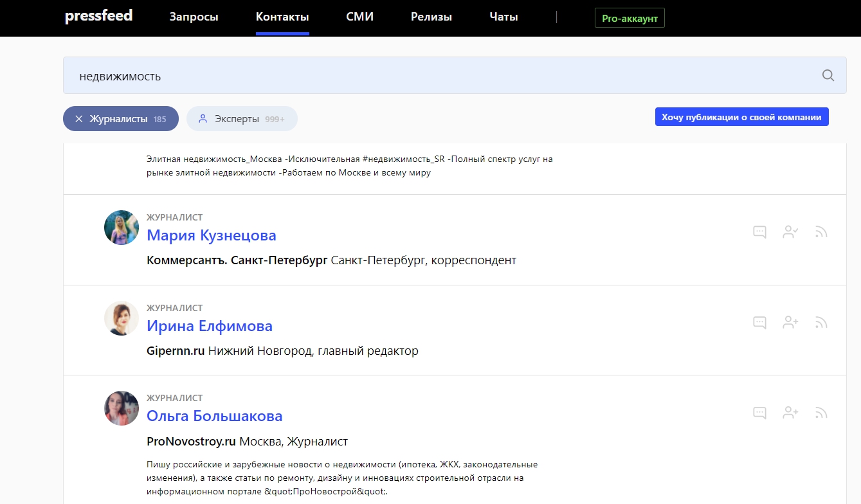Open chat with Ольга Большакова
This screenshot has height=504, width=861.
tap(759, 413)
